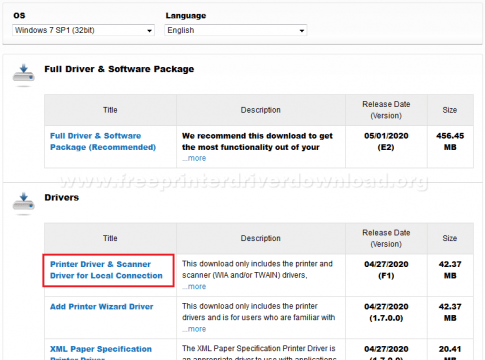Click the 04/27/2020 (1.7.0.0) date in Add Printer Wizard row
Viewport: 485px width, 360px height.
(x=386, y=312)
